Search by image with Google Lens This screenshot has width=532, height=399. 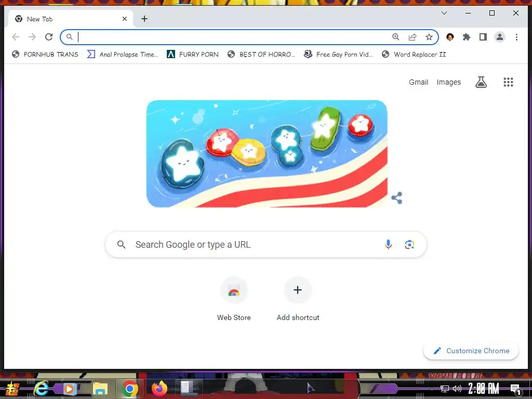coord(409,244)
